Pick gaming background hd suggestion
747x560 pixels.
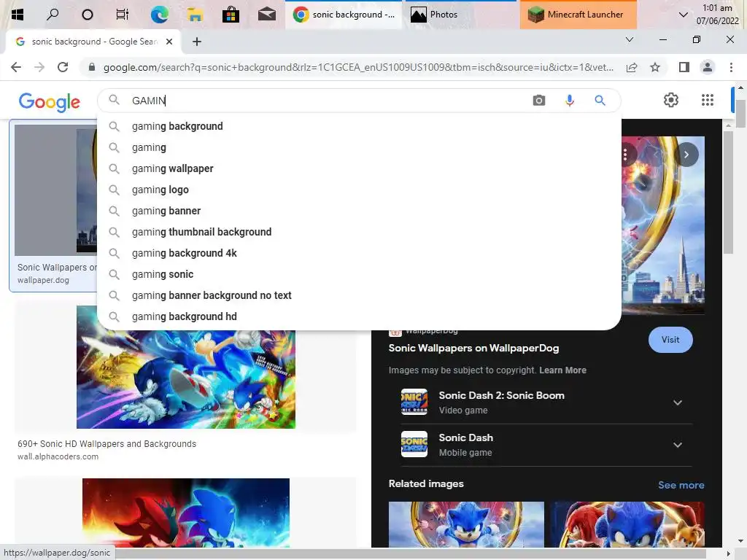pos(359,316)
